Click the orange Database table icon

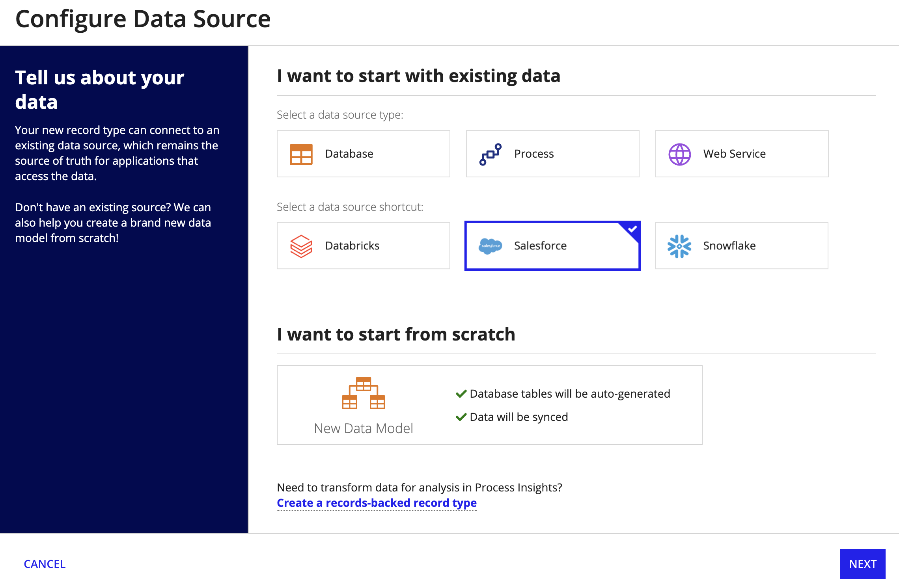point(301,154)
